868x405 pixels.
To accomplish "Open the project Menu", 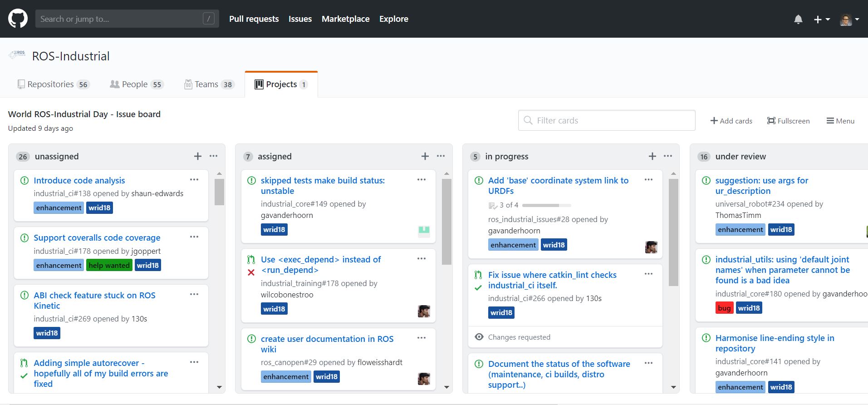I will click(840, 121).
